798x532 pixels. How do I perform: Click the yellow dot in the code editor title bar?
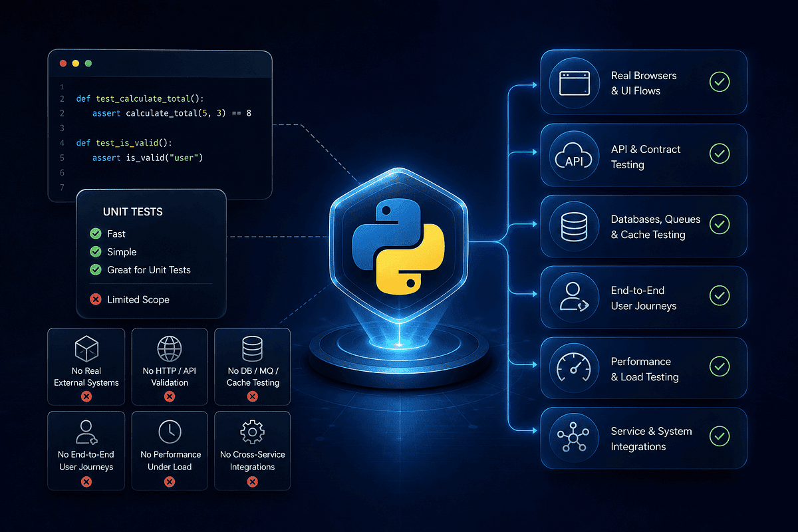coord(76,63)
